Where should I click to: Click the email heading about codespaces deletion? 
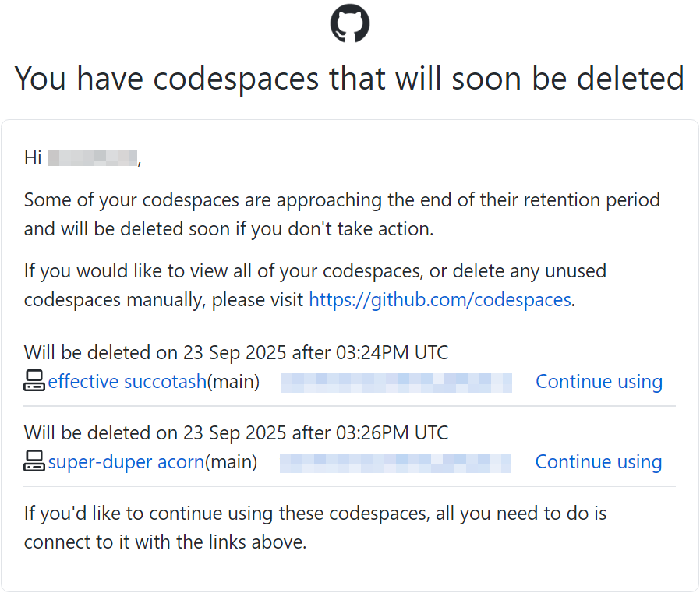[349, 79]
